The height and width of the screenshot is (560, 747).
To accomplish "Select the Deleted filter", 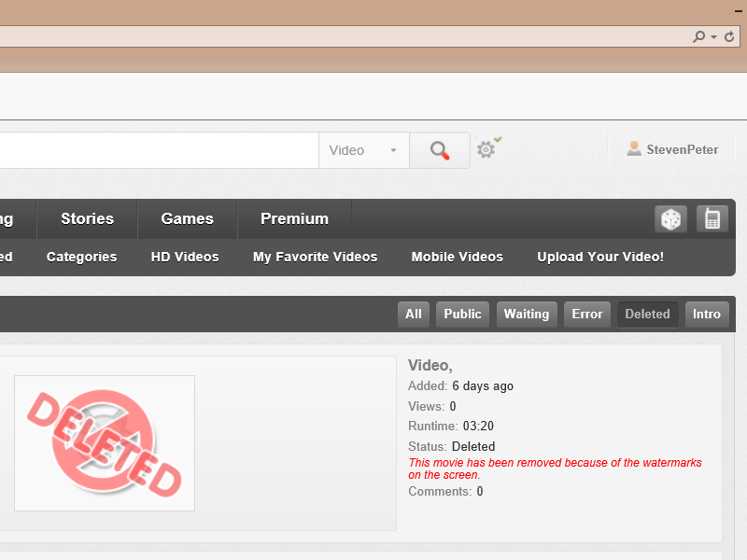I will tap(648, 315).
